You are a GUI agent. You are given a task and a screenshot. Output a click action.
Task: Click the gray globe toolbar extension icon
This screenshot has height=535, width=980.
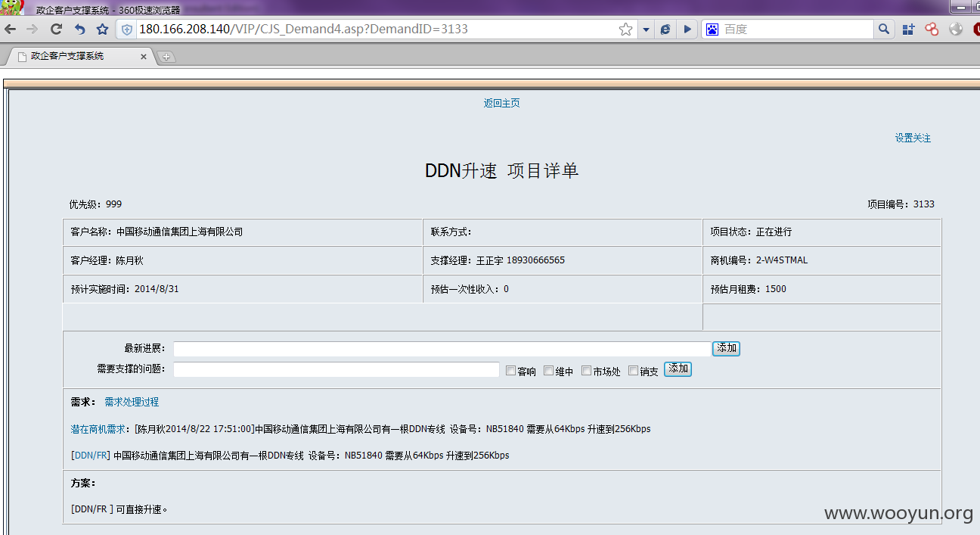tap(956, 30)
